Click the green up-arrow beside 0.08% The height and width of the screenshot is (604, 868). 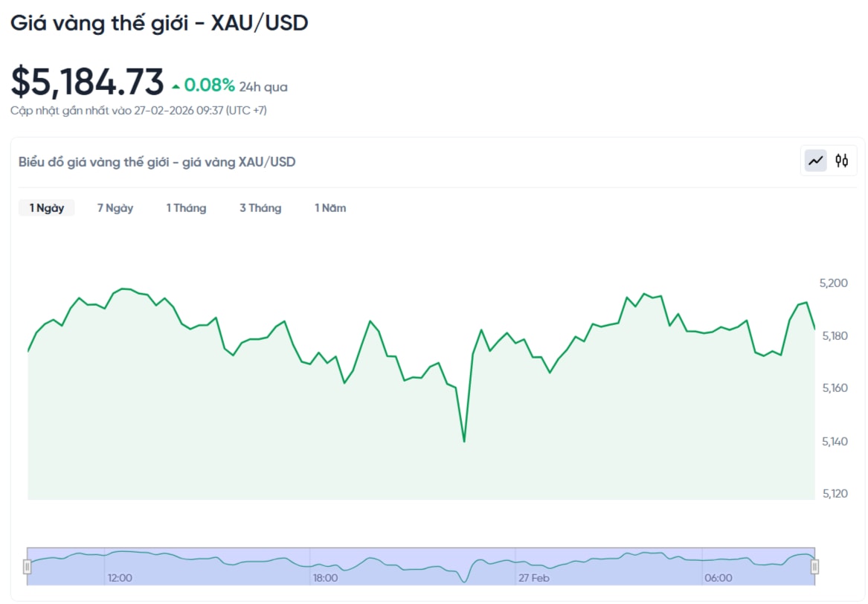(x=176, y=87)
